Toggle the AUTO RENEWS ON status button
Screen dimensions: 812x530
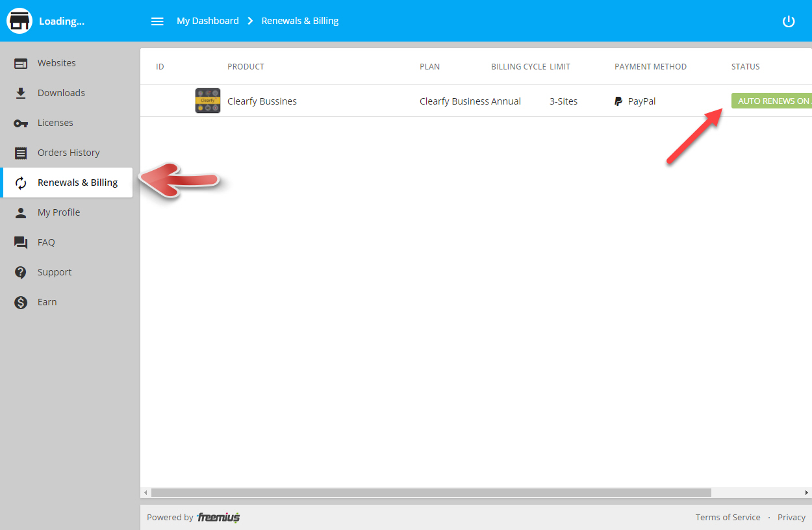click(x=772, y=101)
